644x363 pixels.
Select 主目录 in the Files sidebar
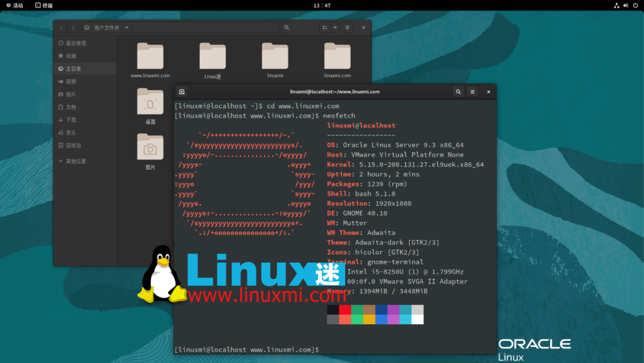[x=85, y=69]
